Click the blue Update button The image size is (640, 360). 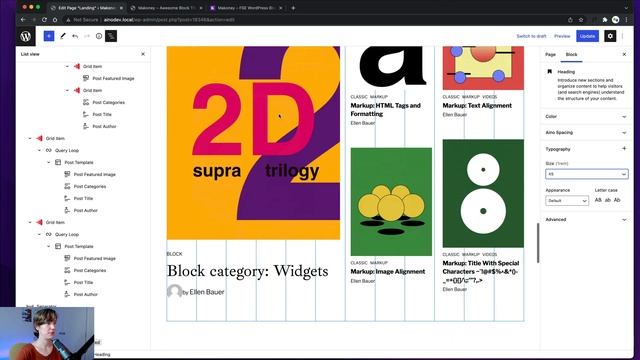coord(587,36)
